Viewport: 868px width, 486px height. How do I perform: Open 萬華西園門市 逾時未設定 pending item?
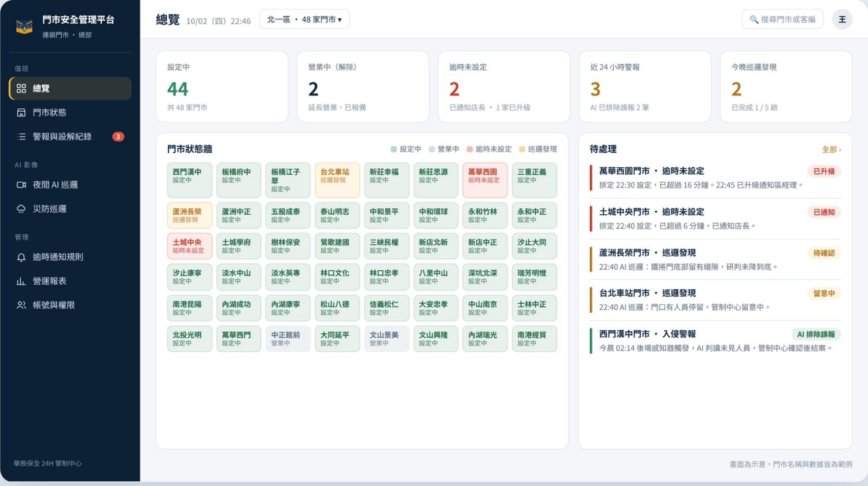pos(715,178)
